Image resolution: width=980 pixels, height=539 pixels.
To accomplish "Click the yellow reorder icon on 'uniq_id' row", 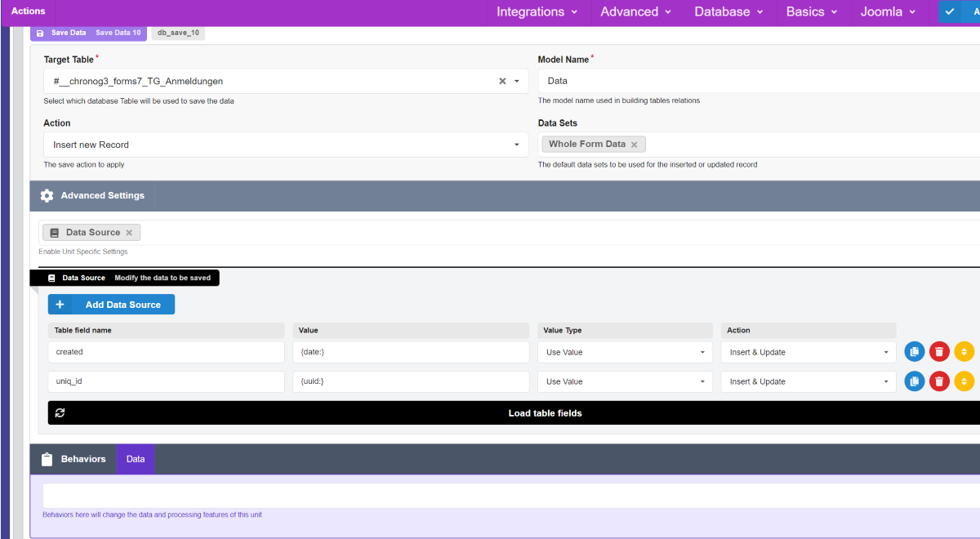I will pyautogui.click(x=964, y=381).
